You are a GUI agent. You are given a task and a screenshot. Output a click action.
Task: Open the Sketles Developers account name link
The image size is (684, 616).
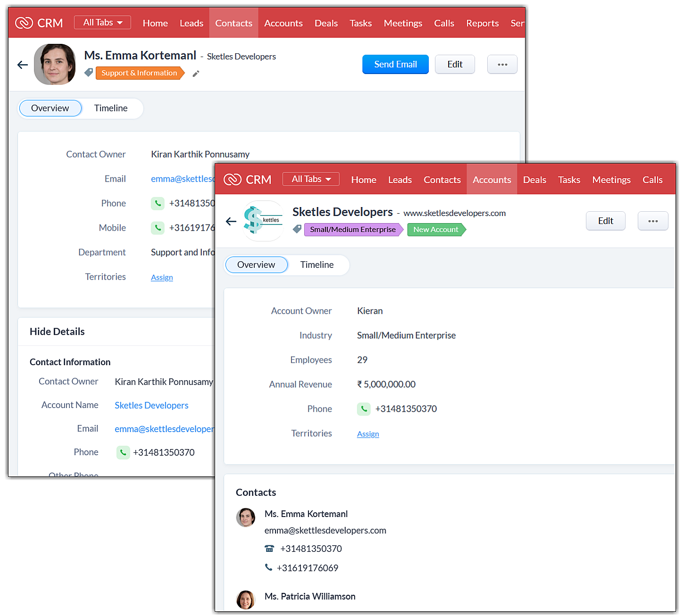[151, 406]
